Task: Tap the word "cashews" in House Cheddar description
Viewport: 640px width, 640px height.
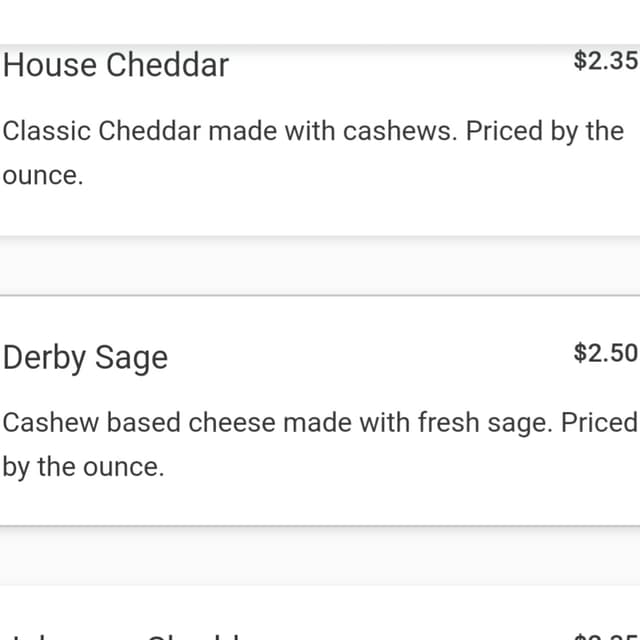Action: 397,131
